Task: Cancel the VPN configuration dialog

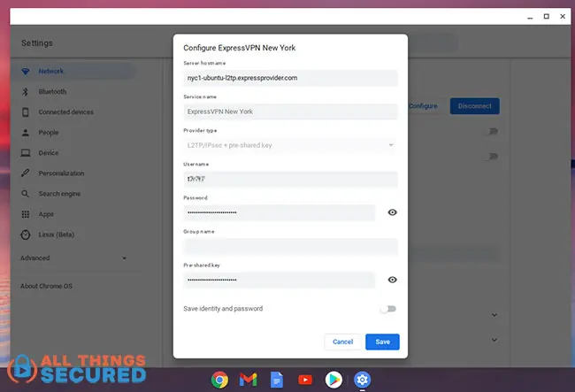Action: [x=342, y=342]
